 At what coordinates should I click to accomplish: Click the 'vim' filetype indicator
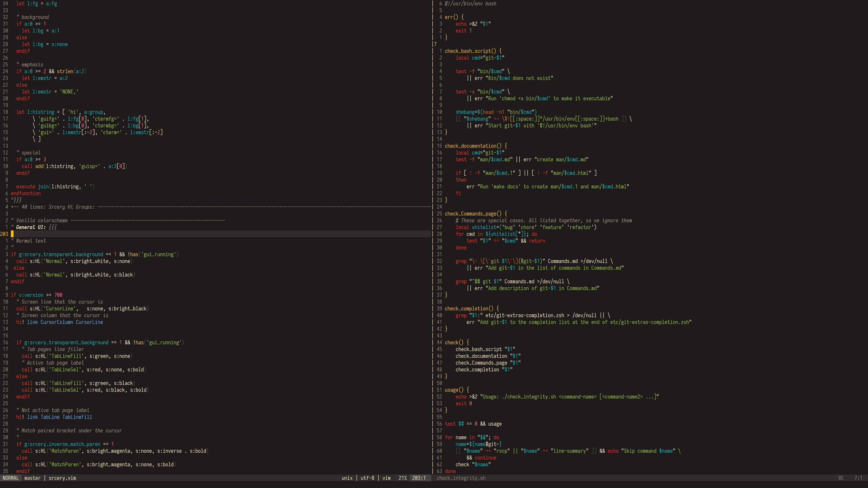click(x=386, y=478)
